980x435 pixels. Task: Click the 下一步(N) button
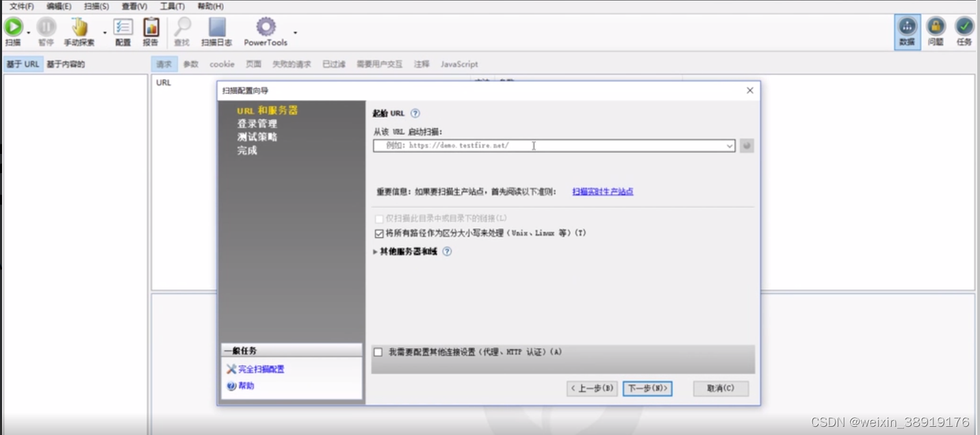pos(647,388)
